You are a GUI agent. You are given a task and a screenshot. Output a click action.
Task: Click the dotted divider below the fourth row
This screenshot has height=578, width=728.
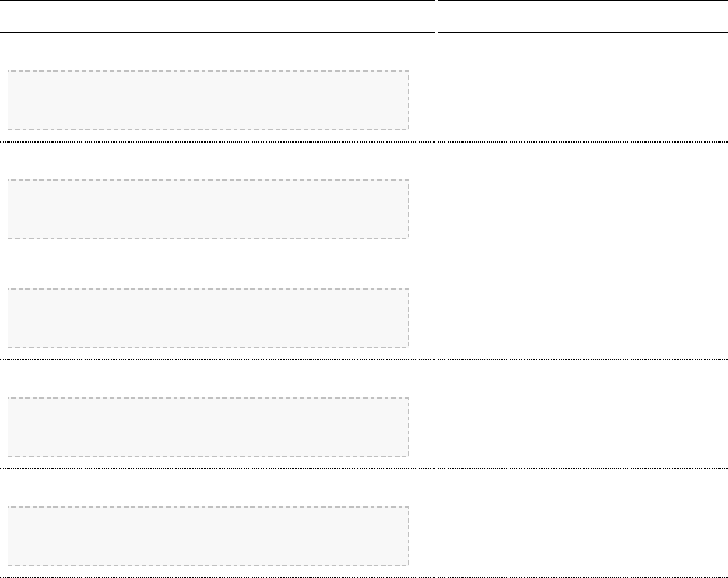[x=218, y=468]
